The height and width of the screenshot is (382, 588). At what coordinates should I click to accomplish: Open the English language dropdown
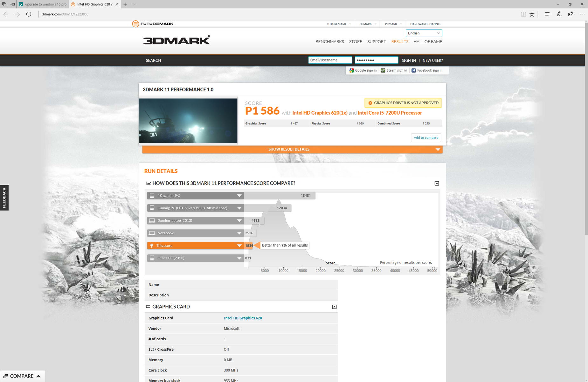424,33
